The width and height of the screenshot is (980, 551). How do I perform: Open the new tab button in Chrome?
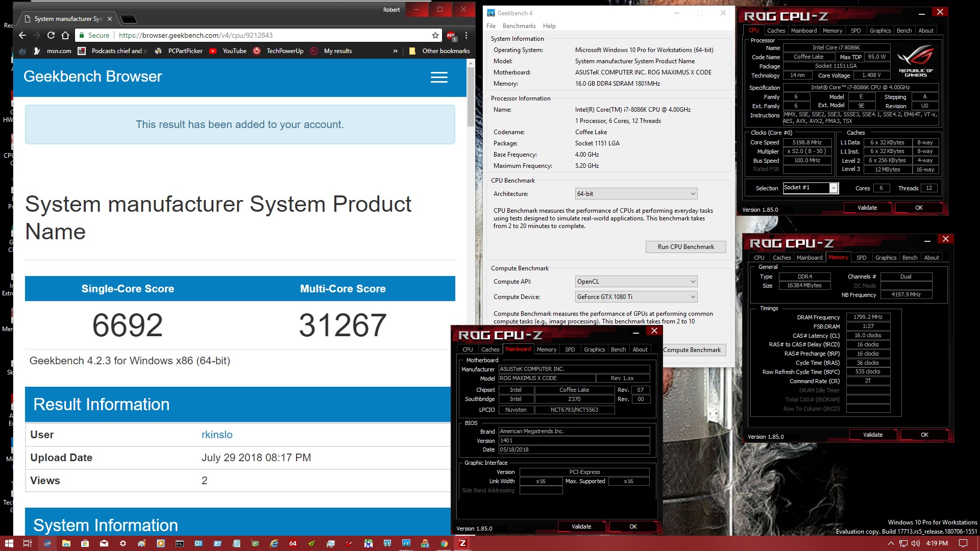pyautogui.click(x=129, y=19)
